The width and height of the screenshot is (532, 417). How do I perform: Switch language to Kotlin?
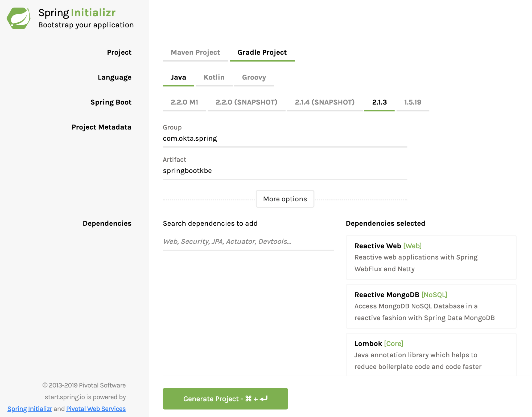214,77
